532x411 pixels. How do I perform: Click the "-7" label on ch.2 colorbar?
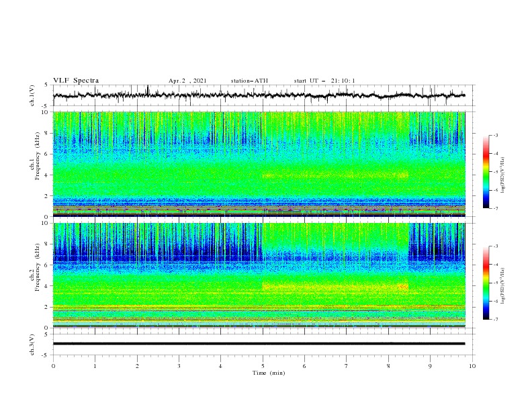[x=495, y=320]
